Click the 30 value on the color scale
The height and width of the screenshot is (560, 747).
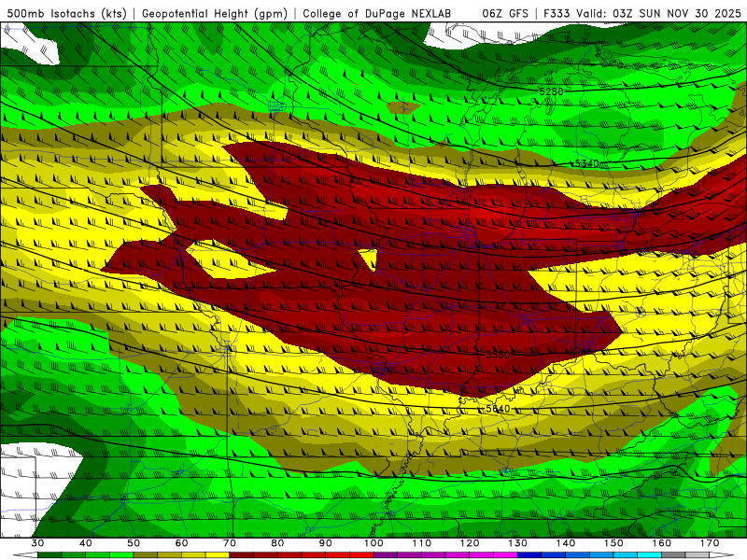(x=37, y=543)
